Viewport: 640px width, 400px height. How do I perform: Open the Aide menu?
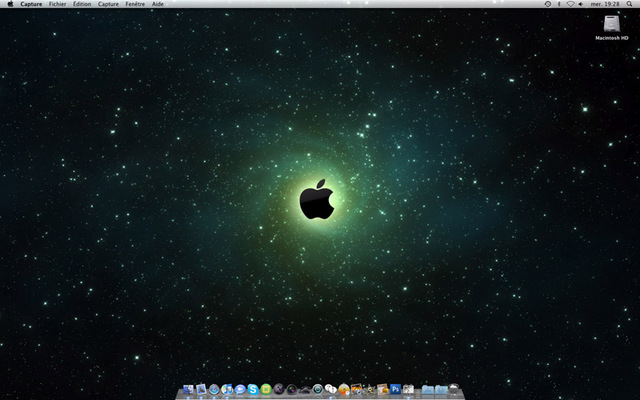tap(158, 4)
